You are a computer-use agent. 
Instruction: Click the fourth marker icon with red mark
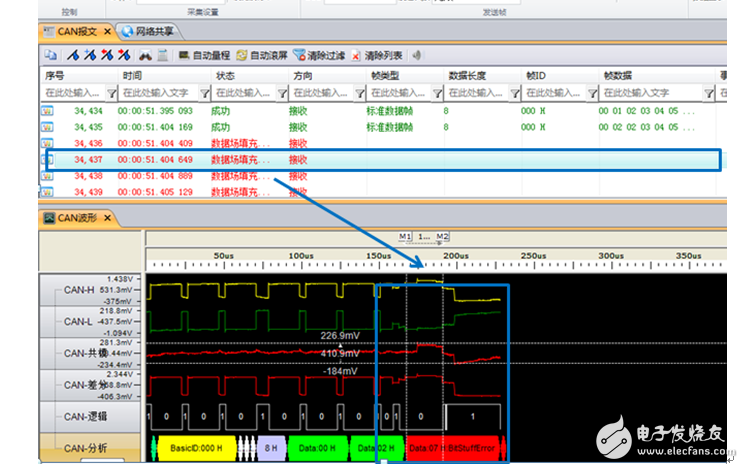click(x=124, y=56)
